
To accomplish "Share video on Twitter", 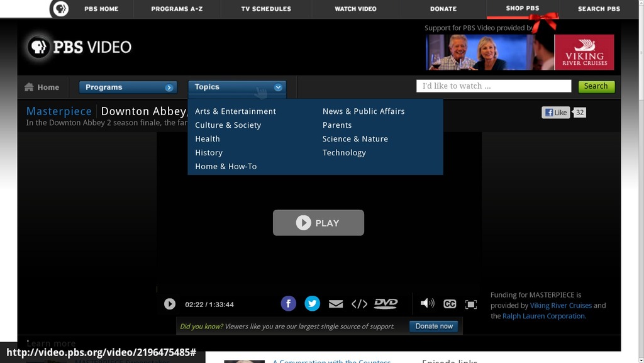I will pyautogui.click(x=312, y=303).
